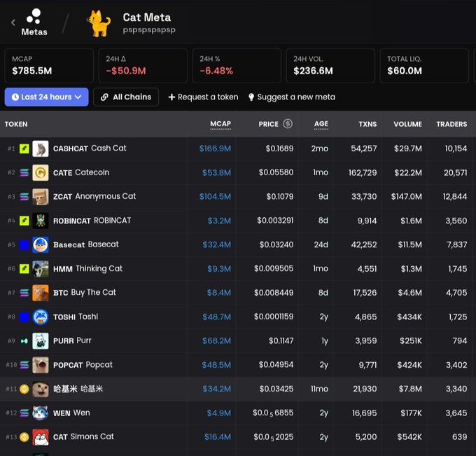Go back with the left chevron arrow
This screenshot has height=456, width=476.
point(13,22)
